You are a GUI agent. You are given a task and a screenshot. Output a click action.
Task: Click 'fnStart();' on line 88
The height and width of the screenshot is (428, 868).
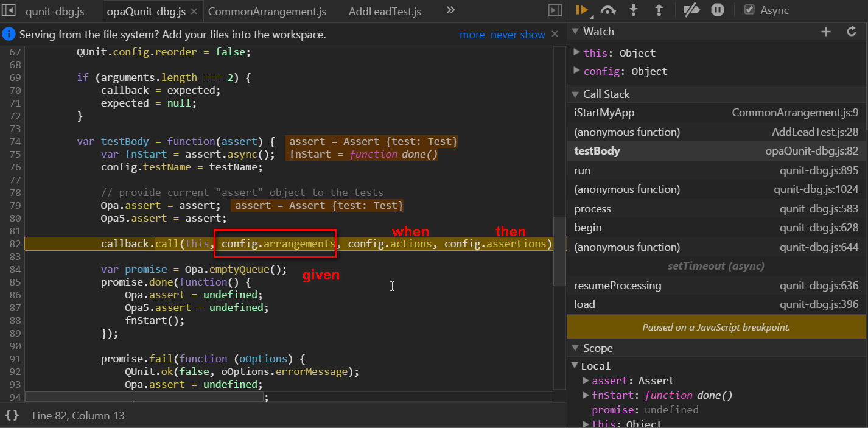(x=155, y=320)
